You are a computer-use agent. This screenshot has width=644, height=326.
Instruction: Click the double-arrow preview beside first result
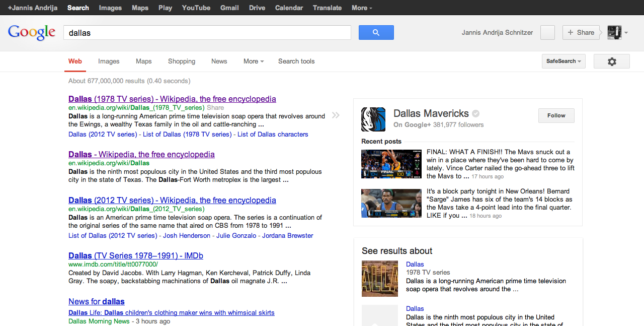336,115
